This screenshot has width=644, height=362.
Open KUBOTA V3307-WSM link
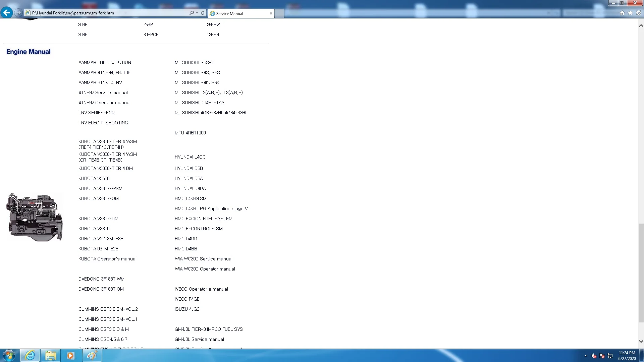pyautogui.click(x=100, y=189)
